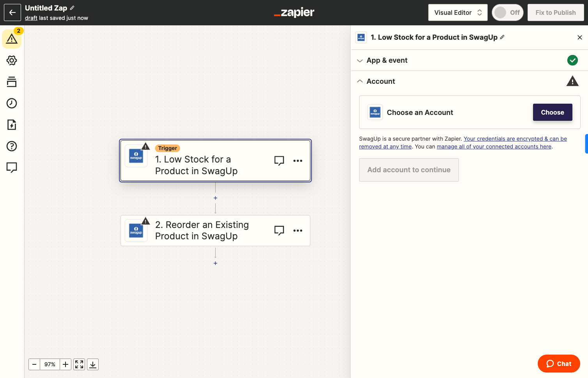Viewport: 588px width, 378px height.
Task: Click the Fix to Publish button
Action: [556, 12]
